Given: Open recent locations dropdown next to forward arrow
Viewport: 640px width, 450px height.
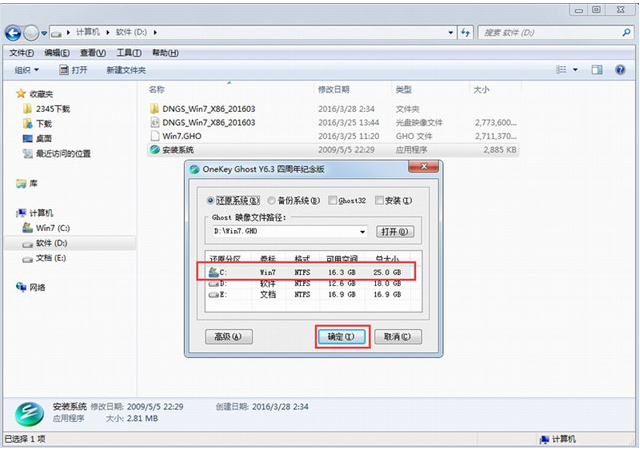Looking at the screenshot, I should pyautogui.click(x=44, y=33).
